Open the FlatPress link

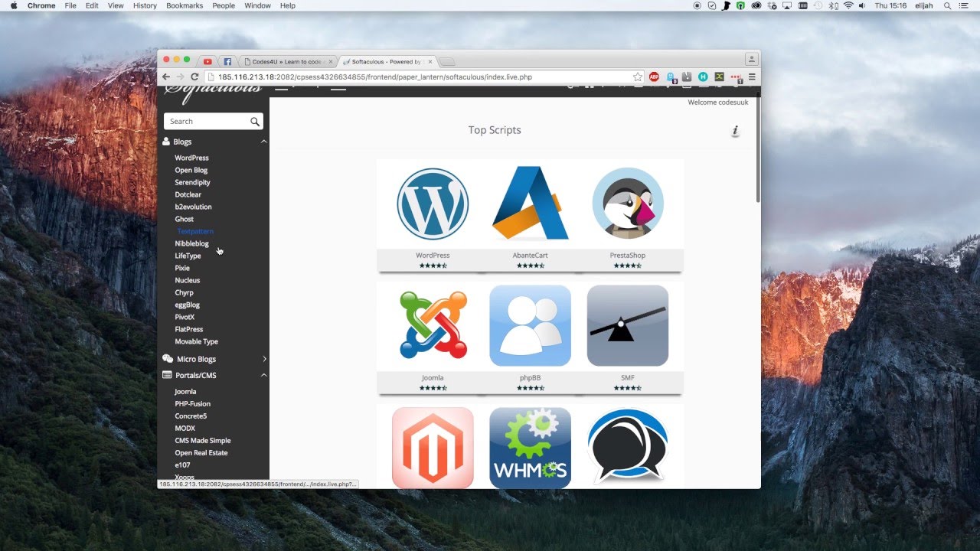188,329
